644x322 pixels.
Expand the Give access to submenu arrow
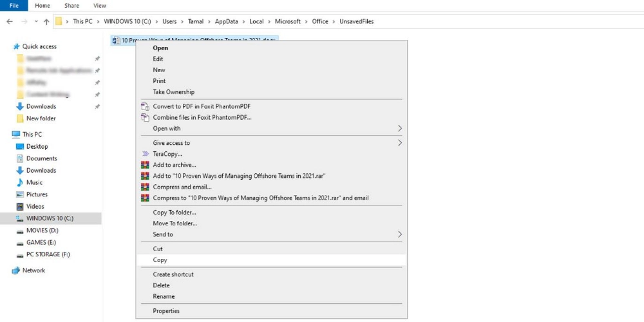coord(400,143)
